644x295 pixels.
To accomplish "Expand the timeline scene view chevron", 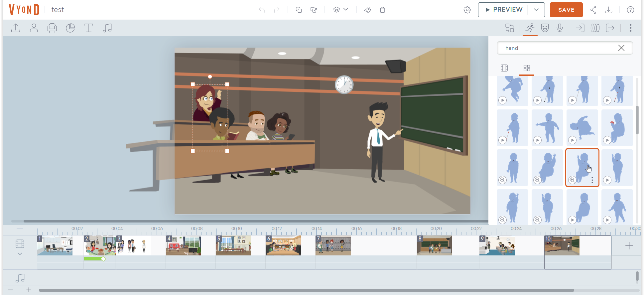I will coord(20,254).
